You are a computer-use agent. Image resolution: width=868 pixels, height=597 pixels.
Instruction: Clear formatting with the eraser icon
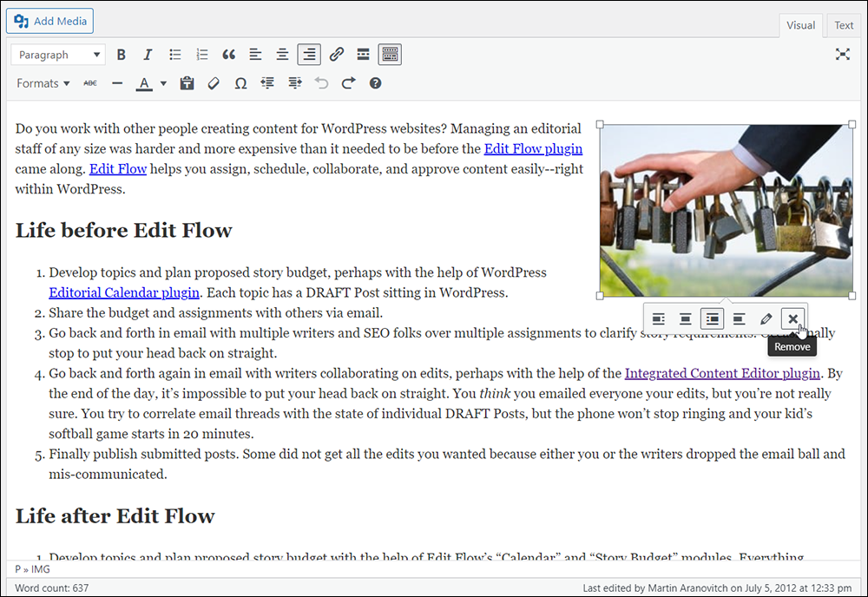(x=214, y=83)
